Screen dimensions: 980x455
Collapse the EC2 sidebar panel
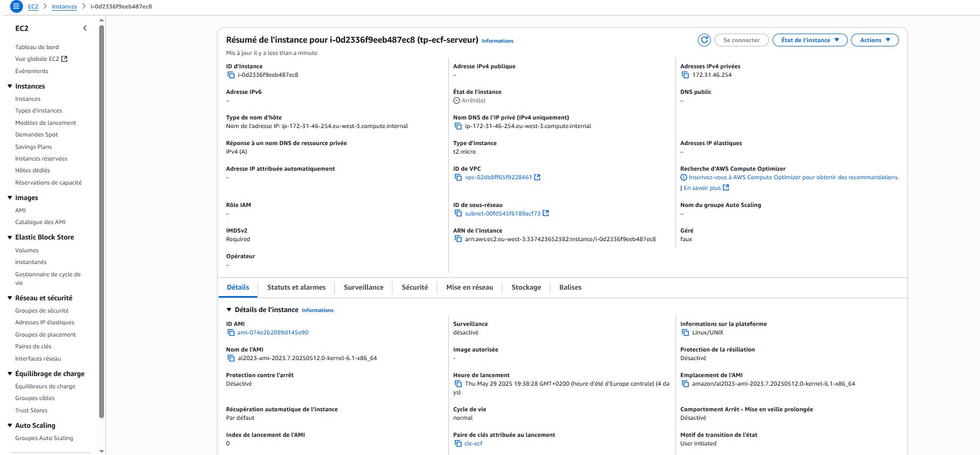85,28
